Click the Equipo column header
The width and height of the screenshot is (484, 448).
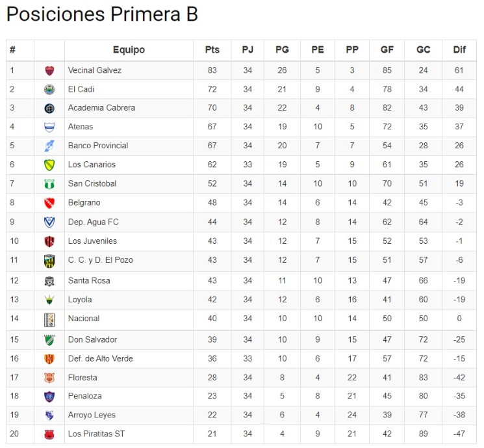(x=129, y=50)
